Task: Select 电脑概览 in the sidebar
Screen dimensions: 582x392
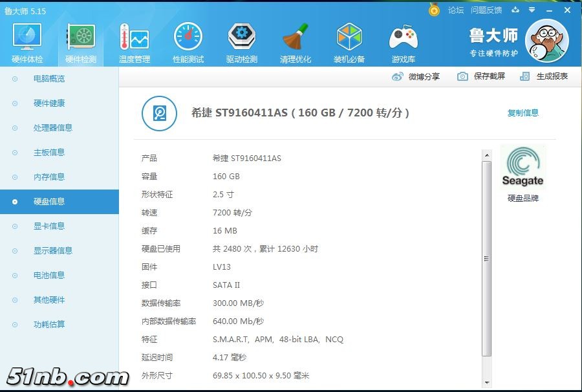Action: 49,79
